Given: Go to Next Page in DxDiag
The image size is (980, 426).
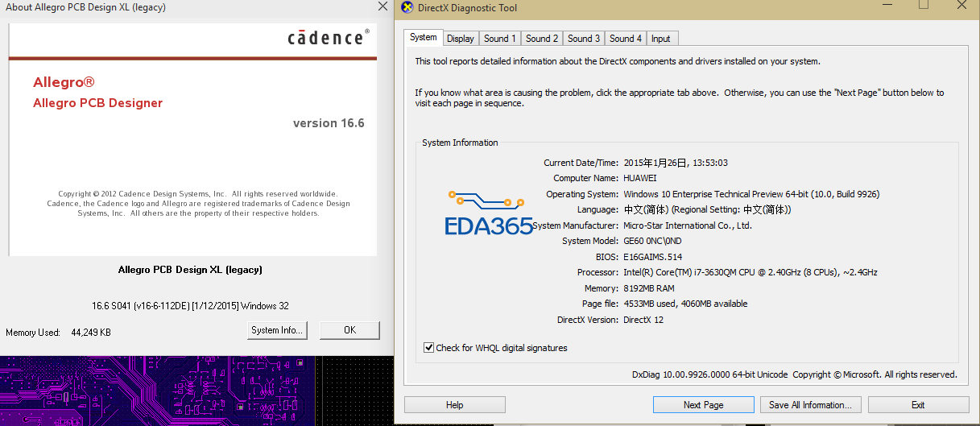Looking at the screenshot, I should click(703, 405).
